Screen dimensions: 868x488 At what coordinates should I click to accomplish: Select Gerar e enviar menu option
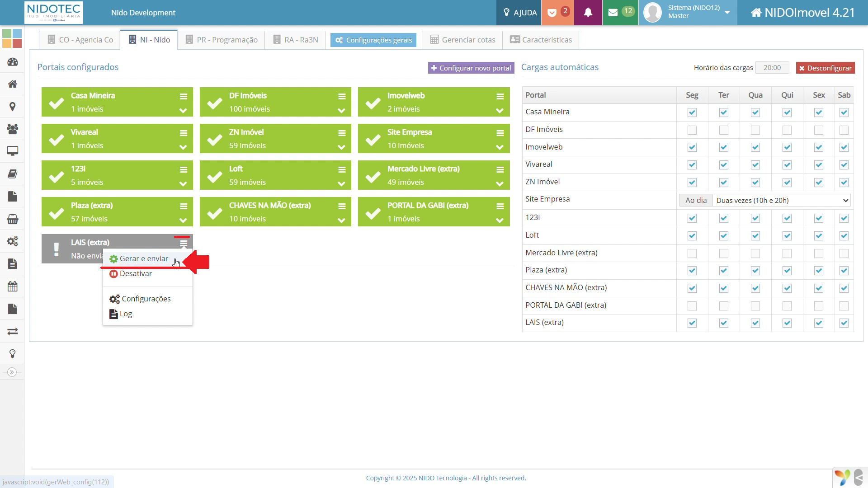pyautogui.click(x=143, y=258)
